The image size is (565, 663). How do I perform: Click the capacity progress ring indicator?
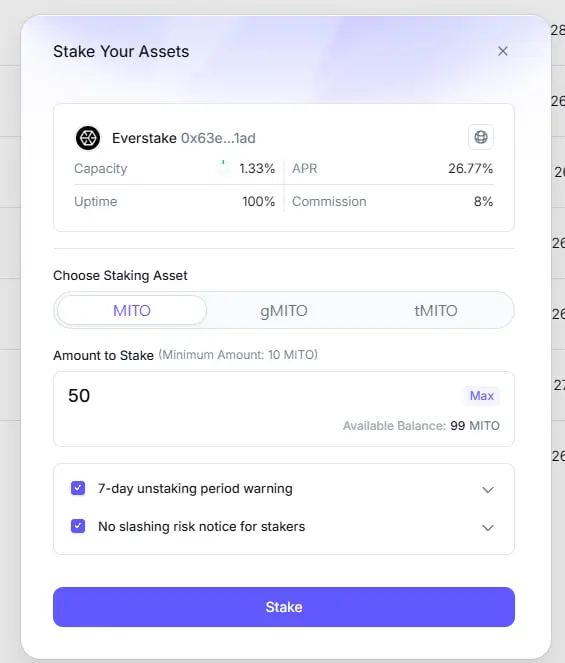click(x=223, y=168)
